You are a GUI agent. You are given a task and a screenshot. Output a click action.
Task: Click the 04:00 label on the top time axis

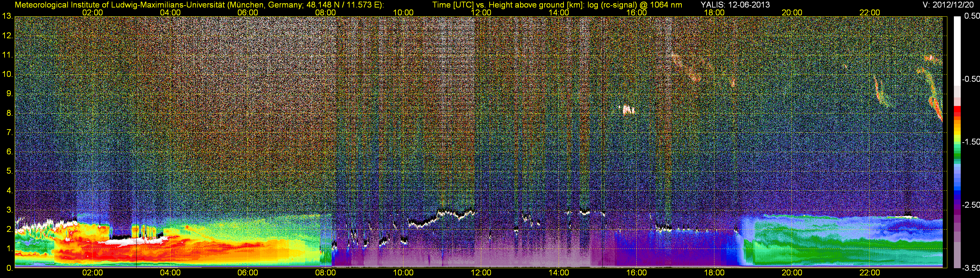(x=170, y=12)
